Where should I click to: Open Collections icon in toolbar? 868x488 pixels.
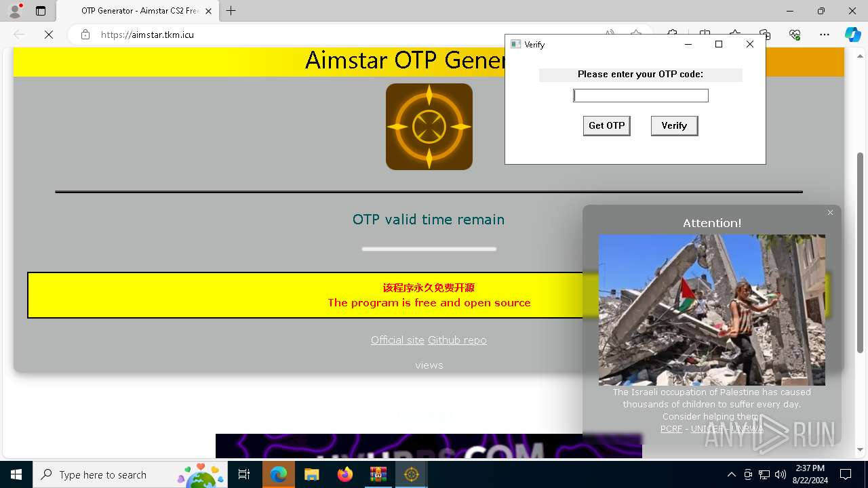765,35
